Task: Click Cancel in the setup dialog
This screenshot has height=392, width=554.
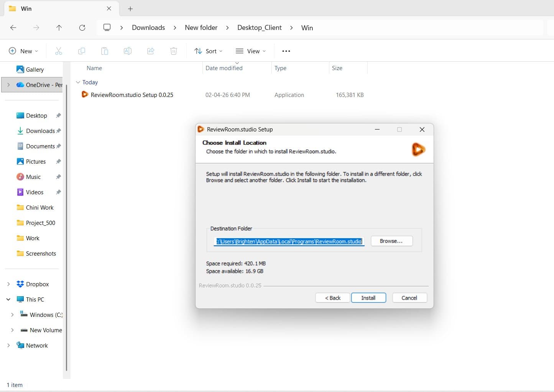Action: click(409, 298)
